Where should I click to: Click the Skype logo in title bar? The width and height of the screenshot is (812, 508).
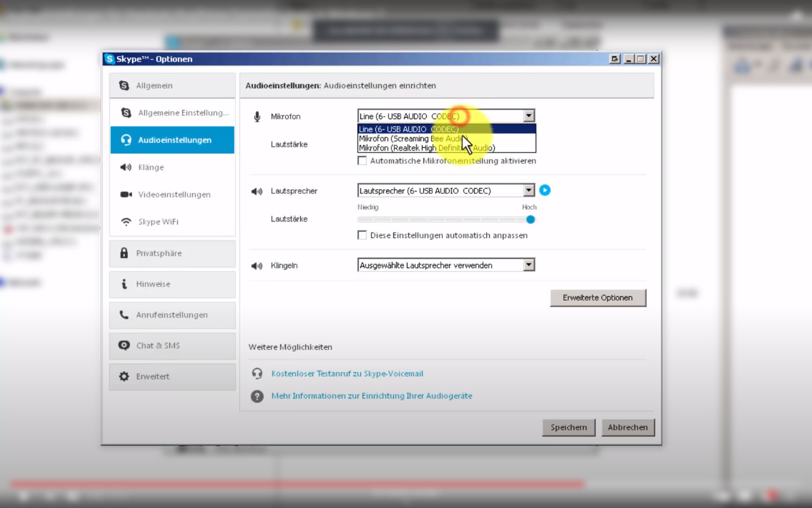tap(110, 59)
